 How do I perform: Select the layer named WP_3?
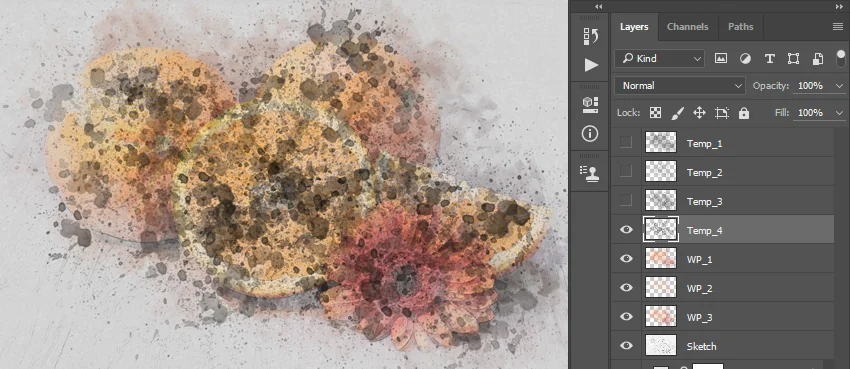(x=699, y=318)
